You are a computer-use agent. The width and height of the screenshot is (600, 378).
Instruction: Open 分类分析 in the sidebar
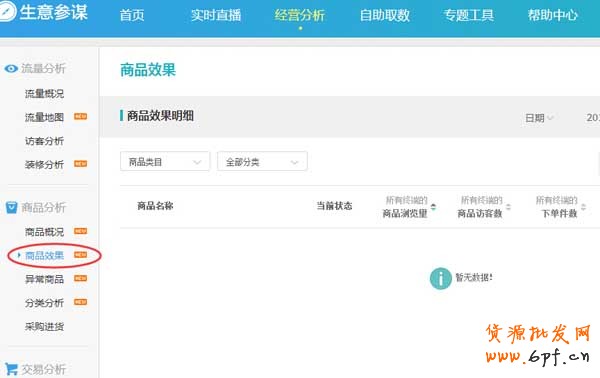[44, 303]
